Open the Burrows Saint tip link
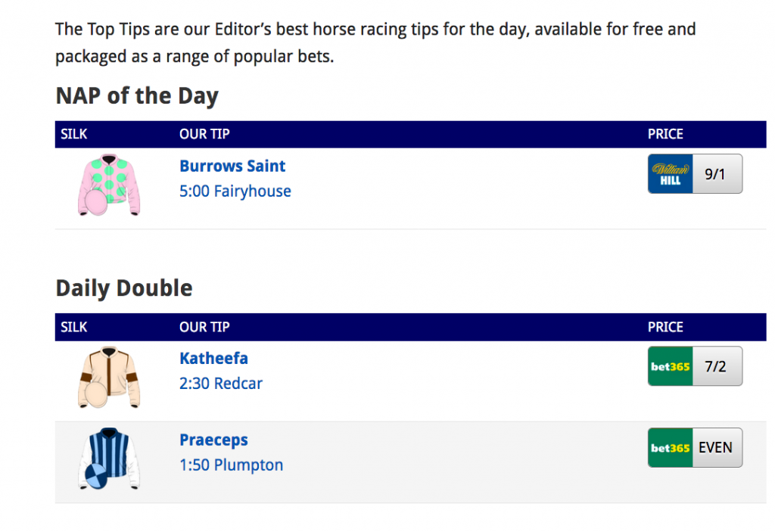The width and height of the screenshot is (775, 532). 232,166
